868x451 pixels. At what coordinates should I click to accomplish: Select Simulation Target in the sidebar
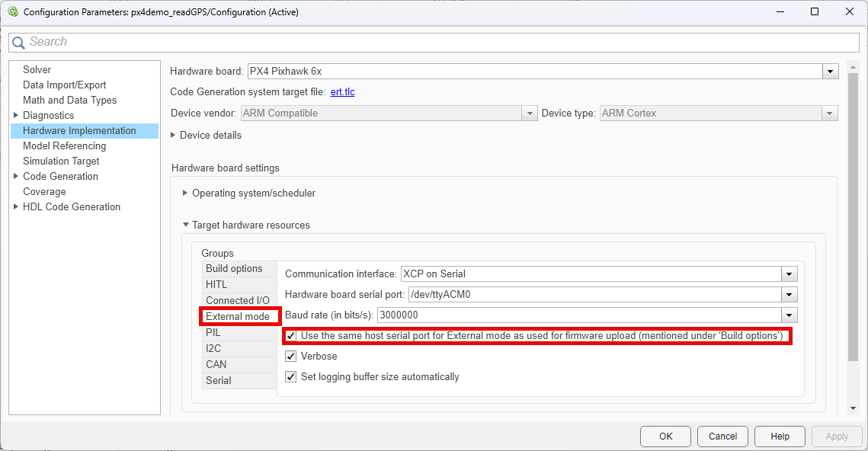coord(61,161)
